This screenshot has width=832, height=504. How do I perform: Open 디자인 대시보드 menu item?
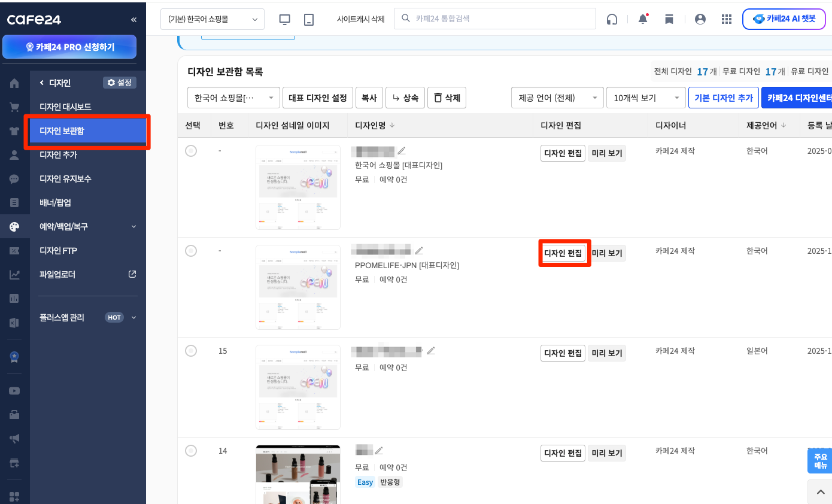(65, 107)
